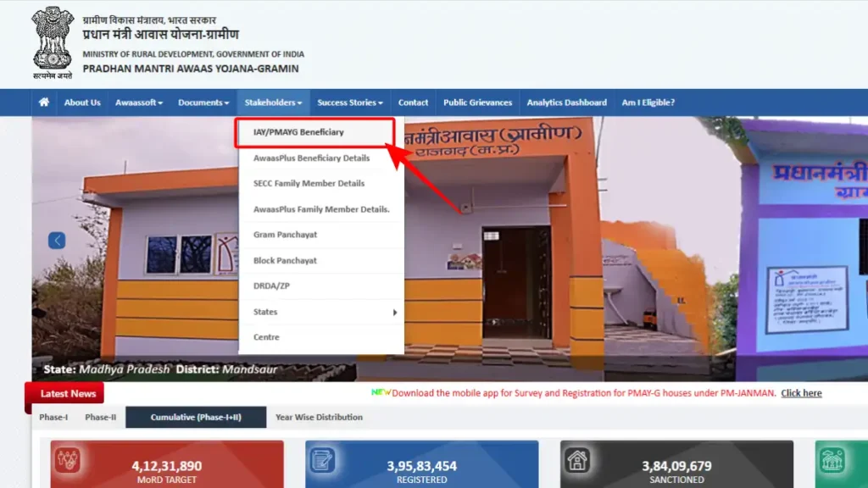
Task: Check eligibility via Am I Eligible?
Action: tap(648, 103)
